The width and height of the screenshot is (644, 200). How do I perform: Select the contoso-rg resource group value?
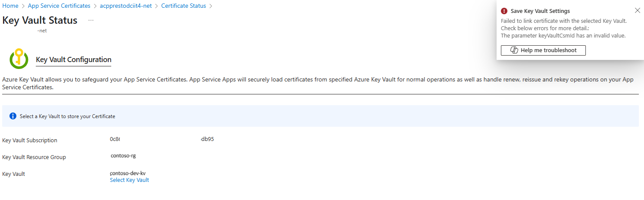[123, 156]
